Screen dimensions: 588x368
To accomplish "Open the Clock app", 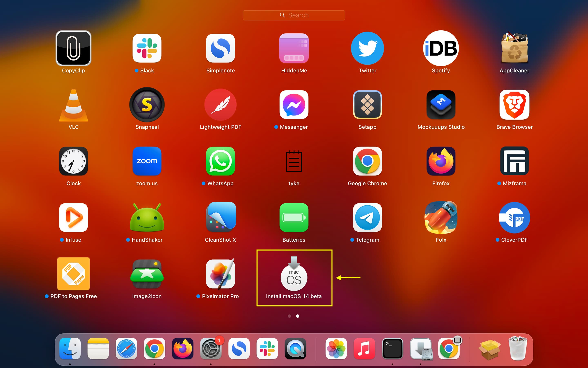I will point(73,161).
